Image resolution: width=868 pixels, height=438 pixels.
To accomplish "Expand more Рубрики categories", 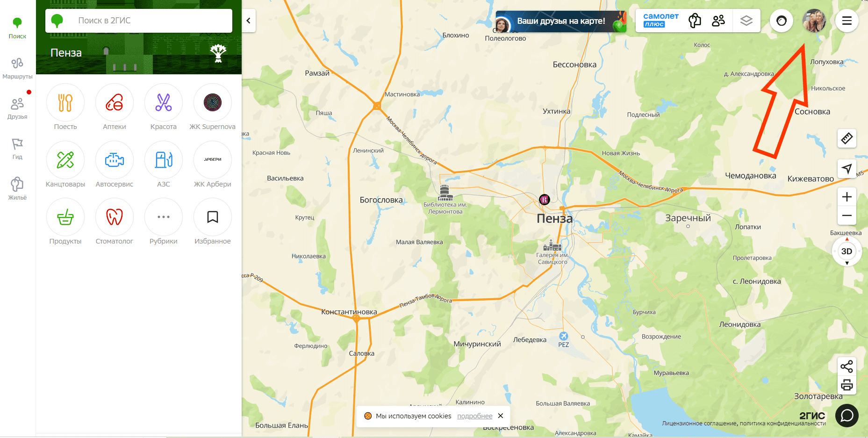I will [164, 222].
